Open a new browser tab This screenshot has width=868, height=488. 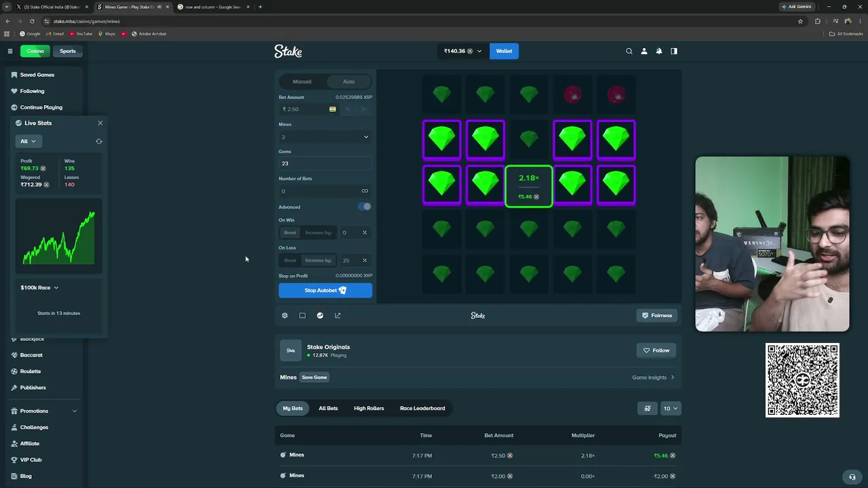[260, 7]
